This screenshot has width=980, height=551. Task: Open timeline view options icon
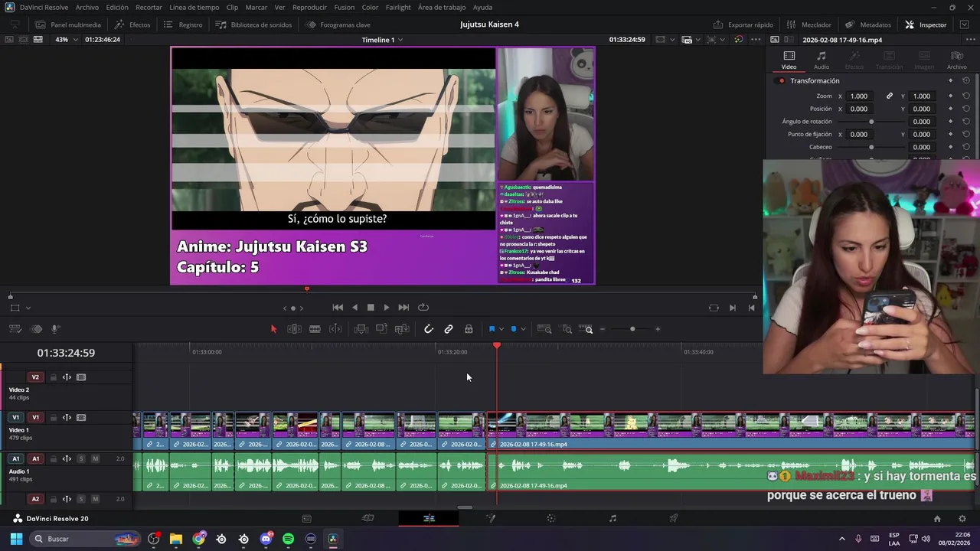pos(15,329)
